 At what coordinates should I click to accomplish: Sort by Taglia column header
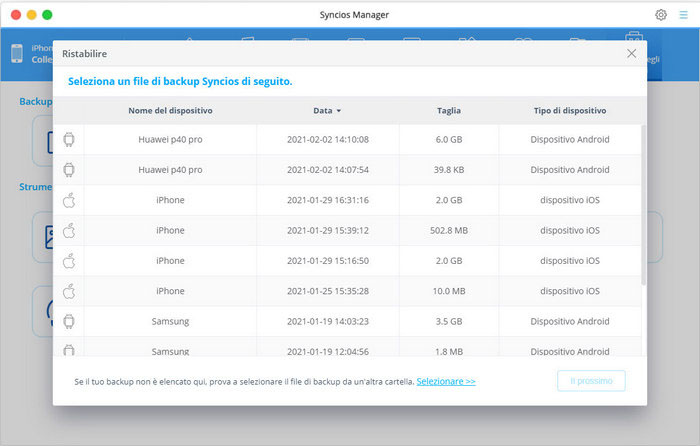click(x=449, y=110)
